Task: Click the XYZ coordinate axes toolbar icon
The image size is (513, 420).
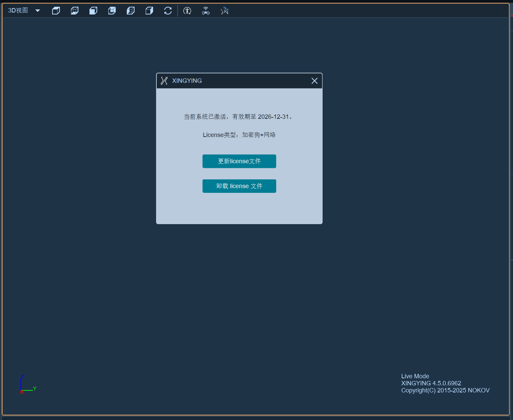Action: click(224, 11)
